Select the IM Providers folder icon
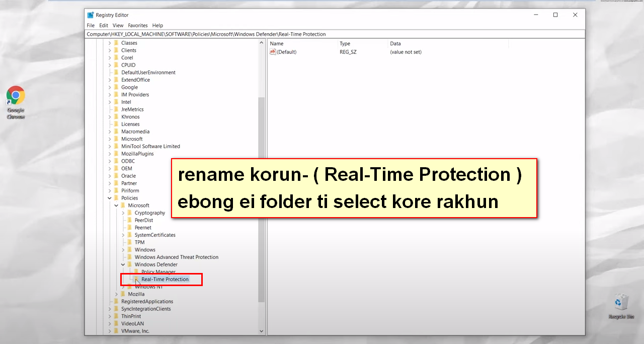The width and height of the screenshot is (644, 344). [116, 95]
